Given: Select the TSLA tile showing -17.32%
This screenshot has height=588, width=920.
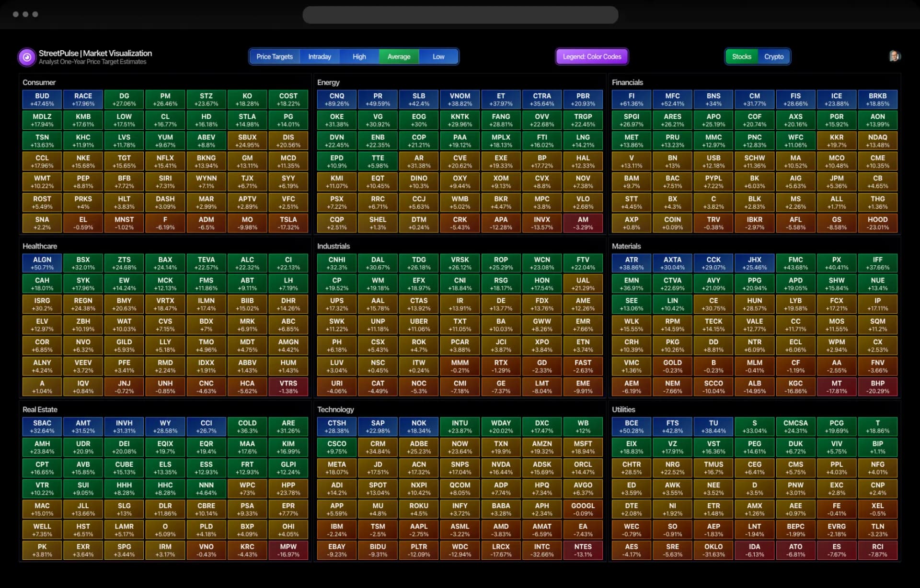Looking at the screenshot, I should [288, 223].
